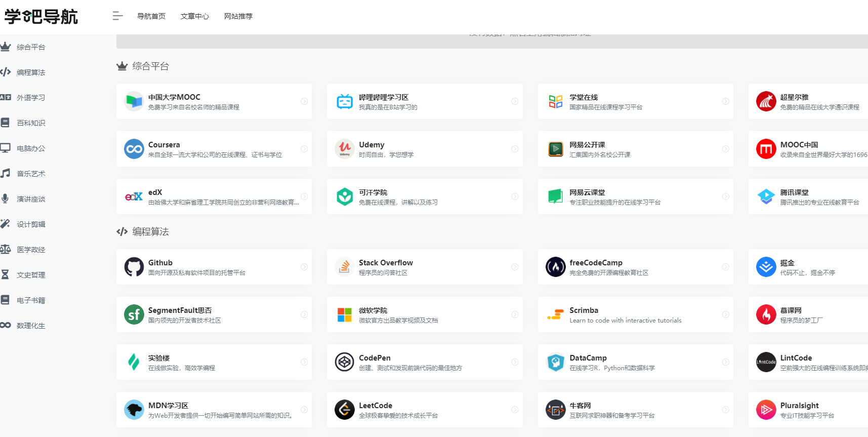Click the freeCodeCamp flame icon
Viewport: 868px width, 437px height.
pyautogui.click(x=556, y=267)
